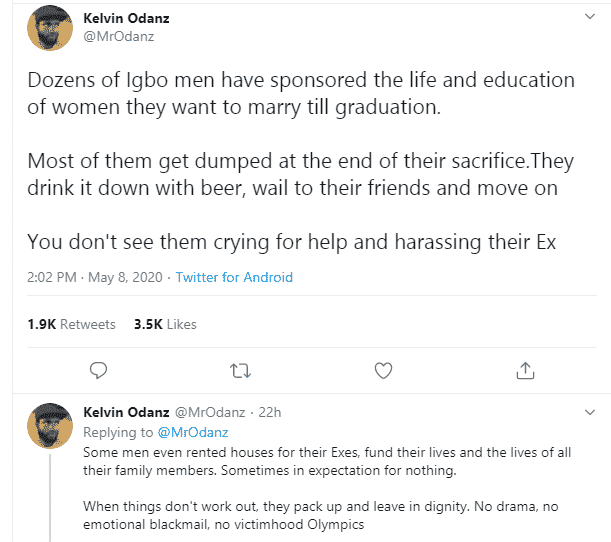View the 3.5K Likes list
Image resolution: width=611 pixels, height=542 pixels.
(x=165, y=324)
